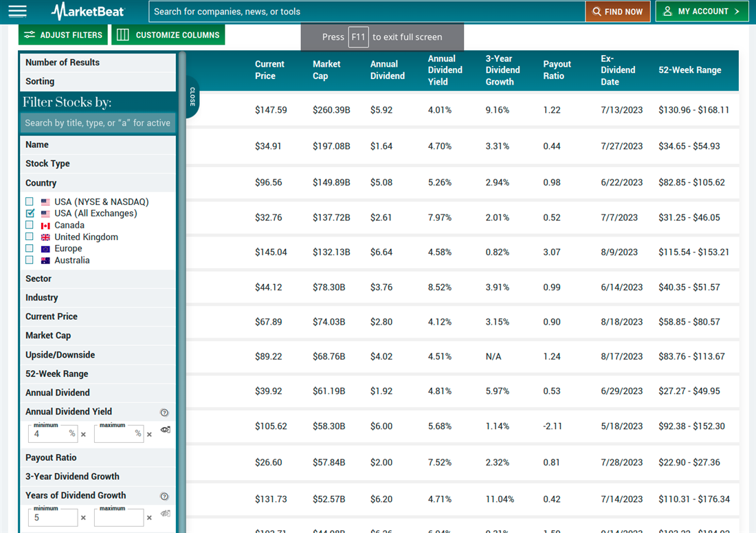The height and width of the screenshot is (533, 756).
Task: Clear the maximum Years of Dividend Growth field
Action: coord(148,517)
